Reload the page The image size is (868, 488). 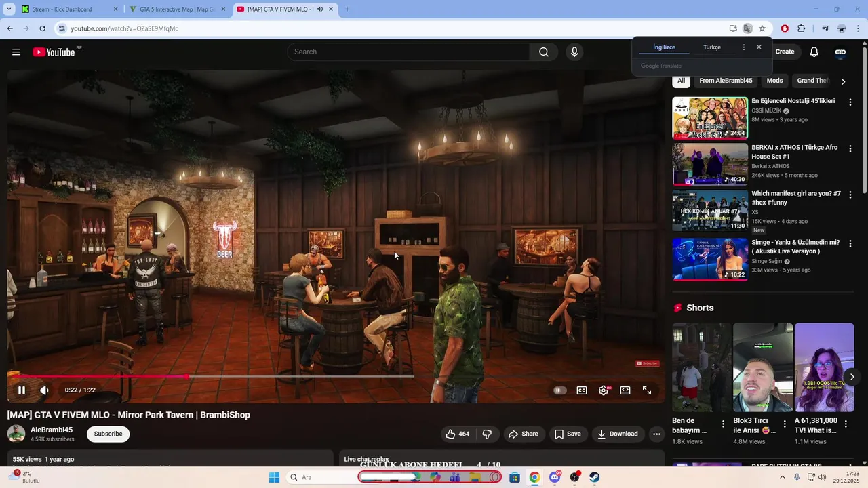42,28
